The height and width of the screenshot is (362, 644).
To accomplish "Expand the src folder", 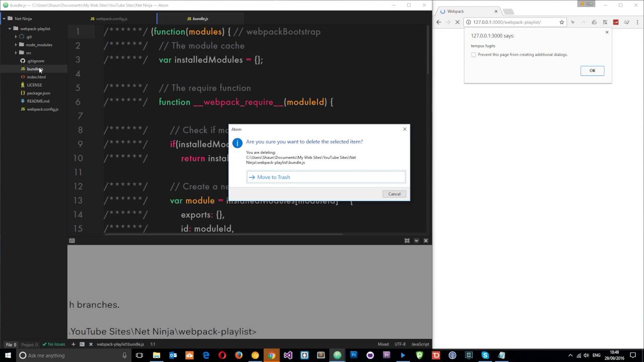I will point(16,53).
